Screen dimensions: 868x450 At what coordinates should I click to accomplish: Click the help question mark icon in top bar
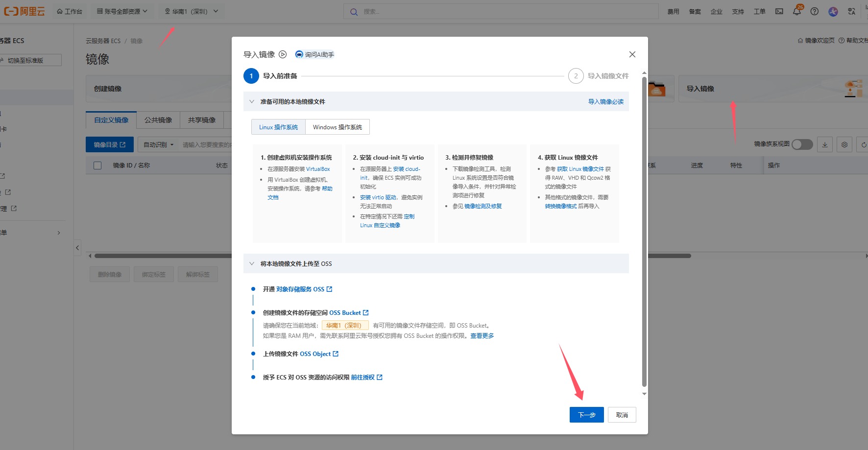click(x=815, y=11)
